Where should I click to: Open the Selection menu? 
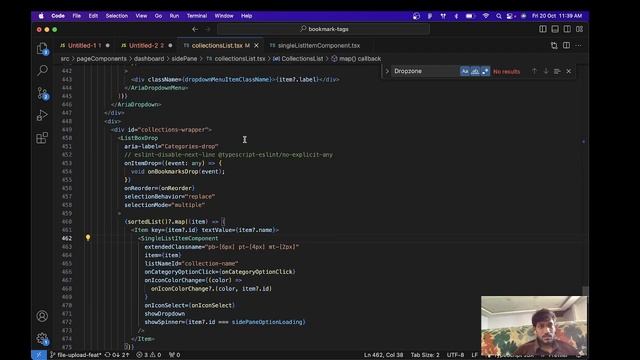[117, 16]
